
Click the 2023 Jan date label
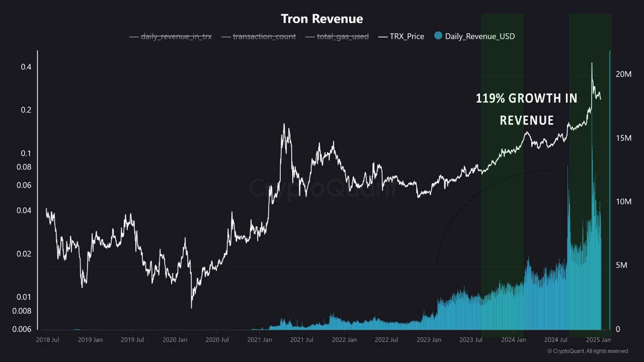point(429,340)
